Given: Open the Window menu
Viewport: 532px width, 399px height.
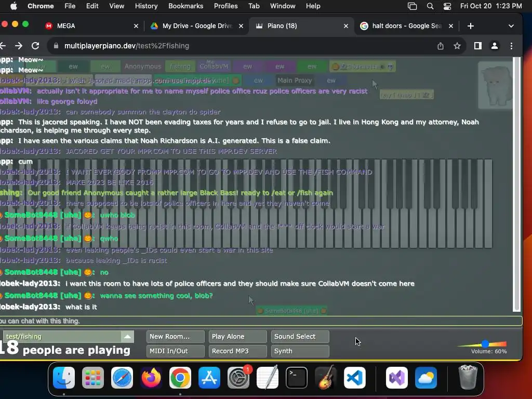Looking at the screenshot, I should [283, 6].
